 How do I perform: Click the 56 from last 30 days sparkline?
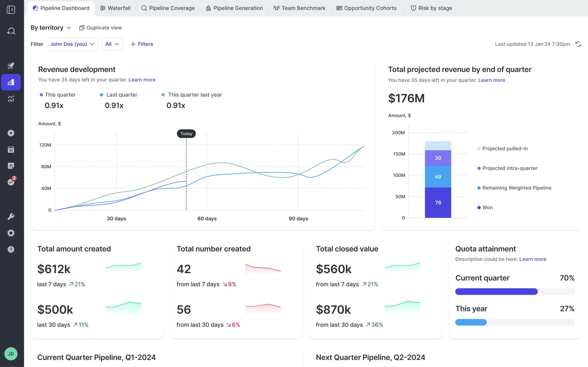point(263,308)
